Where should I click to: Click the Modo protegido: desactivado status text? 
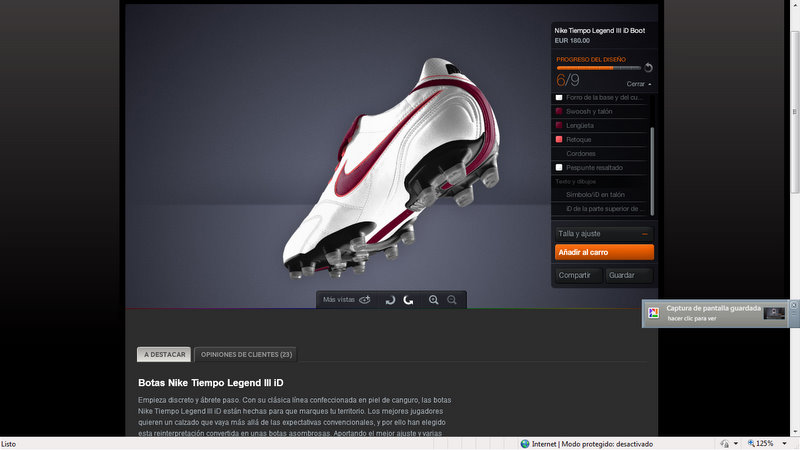click(x=607, y=444)
